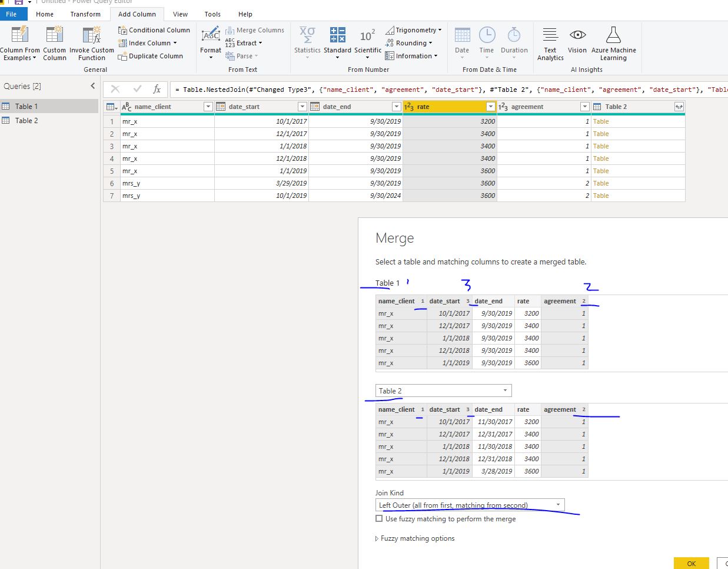728x569 pixels.
Task: Click Table link in row 1
Action: tap(601, 121)
